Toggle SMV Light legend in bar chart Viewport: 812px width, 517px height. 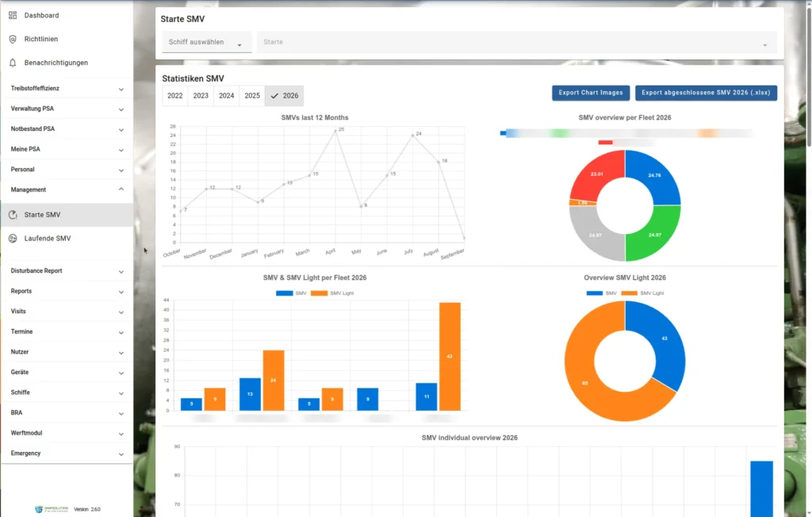[x=332, y=293]
